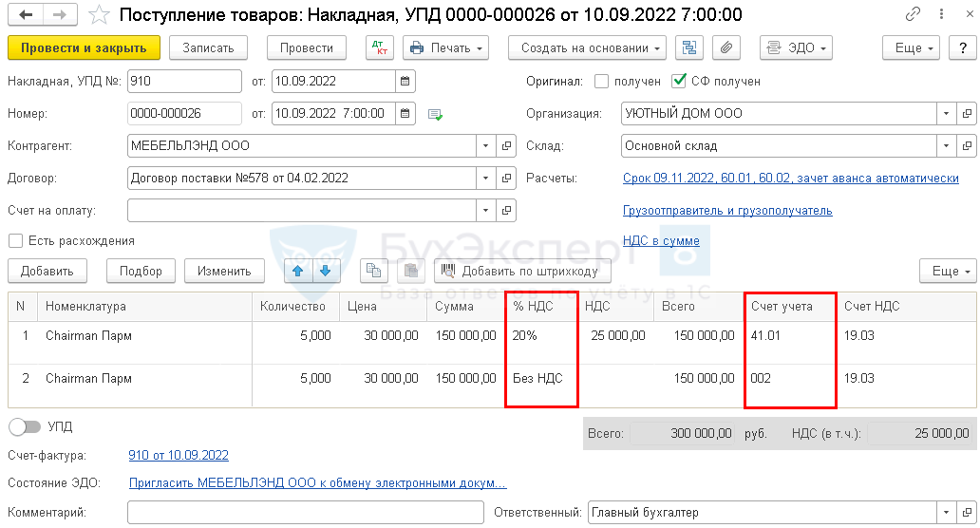
Task: Expand the Склад dropdown list
Action: pyautogui.click(x=946, y=146)
